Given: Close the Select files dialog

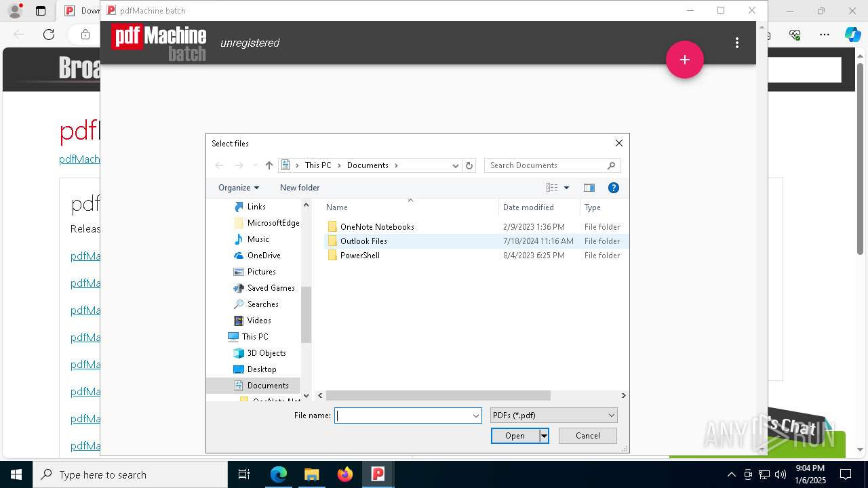Looking at the screenshot, I should pos(618,143).
